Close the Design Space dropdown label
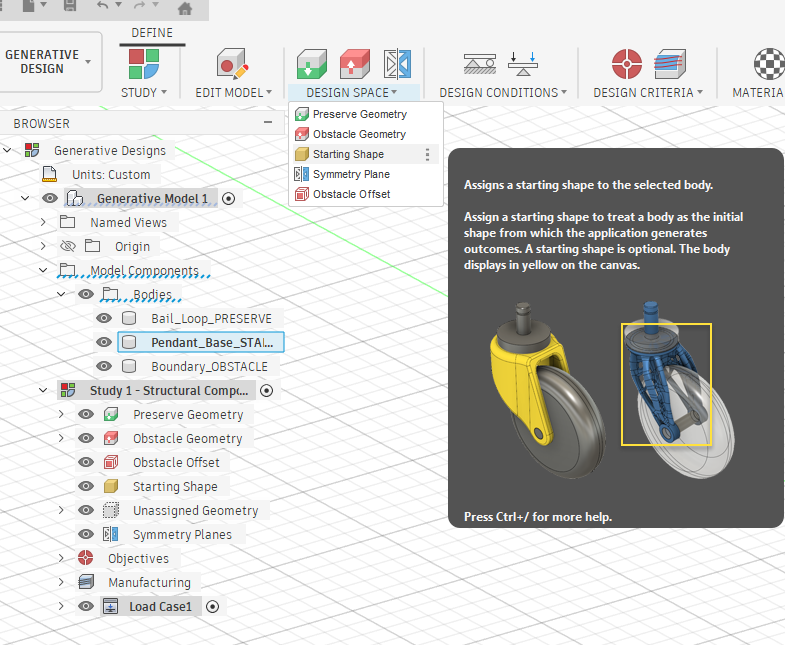Image resolution: width=785 pixels, height=645 pixels. point(352,93)
